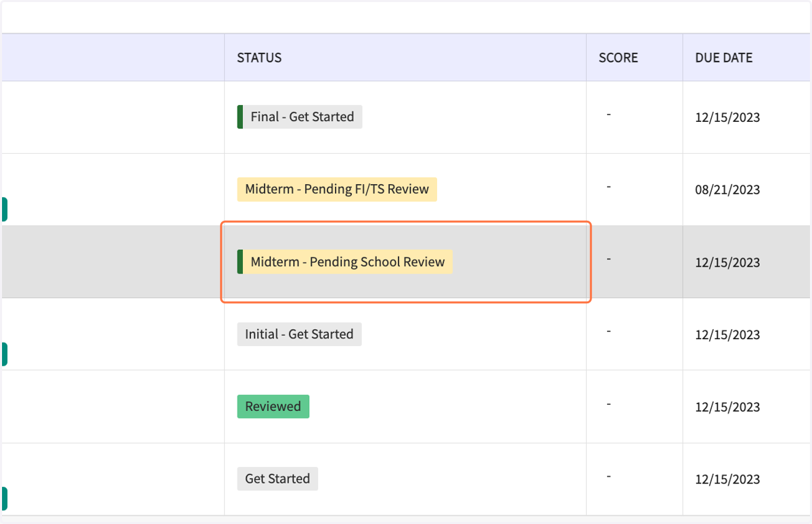Image resolution: width=812 pixels, height=524 pixels.
Task: Select due date in Final - Get Started row
Action: click(x=727, y=117)
